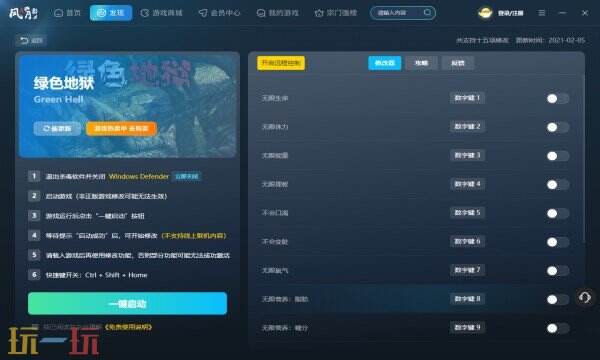Enable the 数字键 4 cheat switch
Screen dimensions: 600x360
coord(558,185)
